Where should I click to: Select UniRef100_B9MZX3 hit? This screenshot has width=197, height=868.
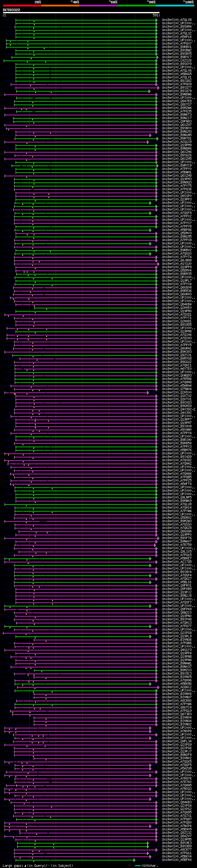177,670
